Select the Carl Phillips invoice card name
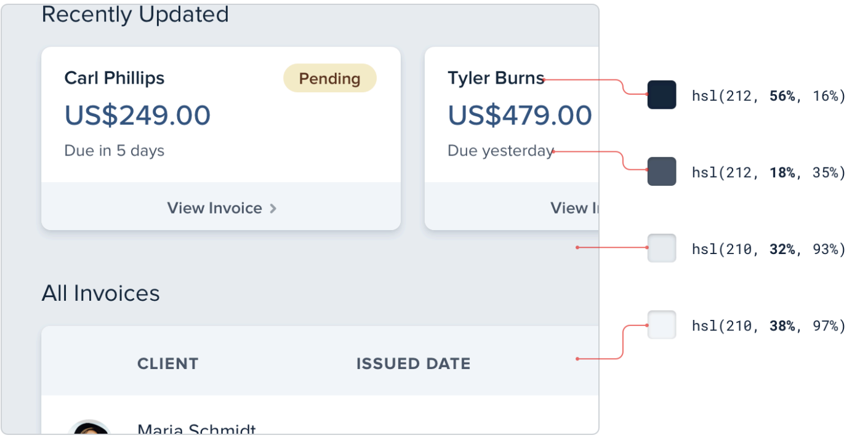The image size is (868, 438). click(115, 78)
